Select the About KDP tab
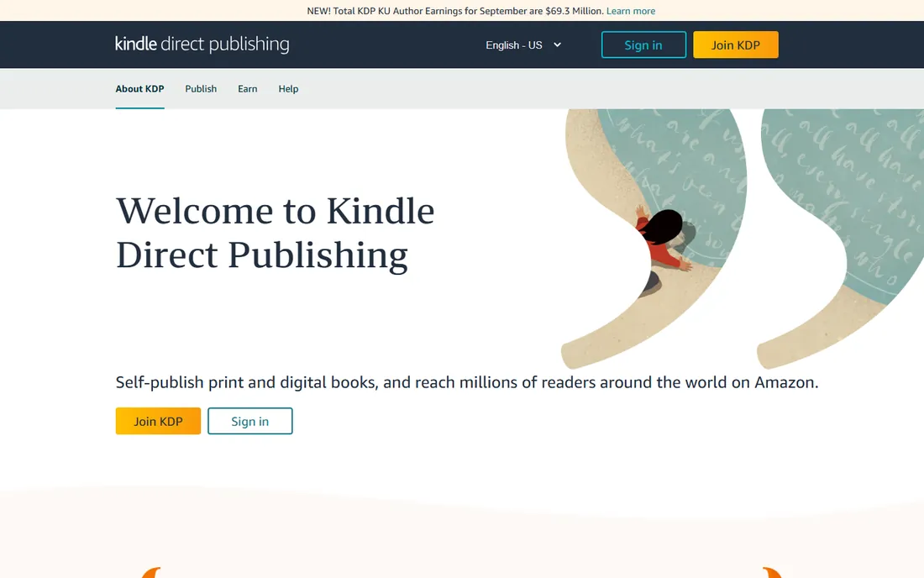The image size is (924, 578). pos(139,89)
